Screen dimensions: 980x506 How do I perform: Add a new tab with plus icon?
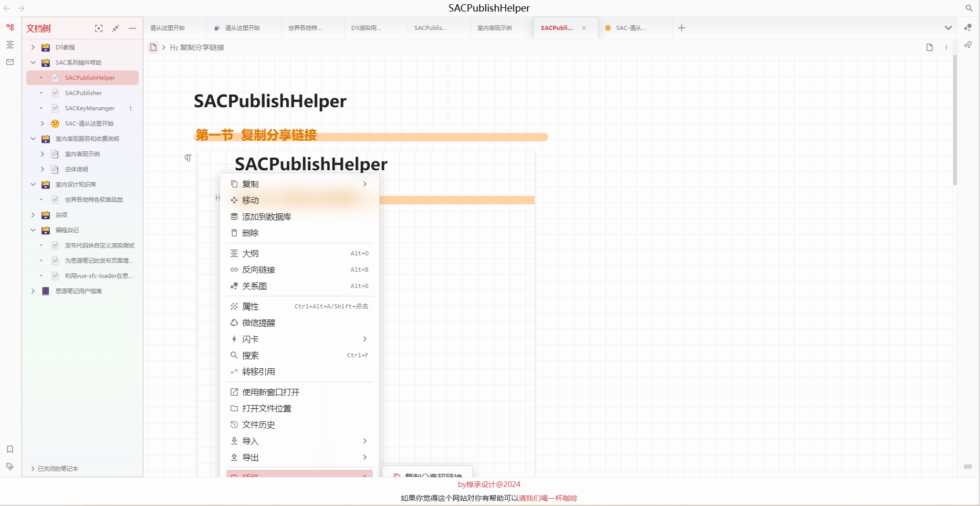coord(682,28)
